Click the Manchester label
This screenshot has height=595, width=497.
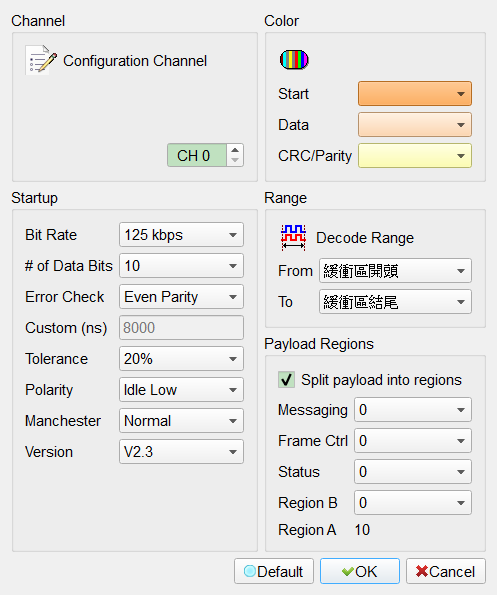(x=63, y=421)
